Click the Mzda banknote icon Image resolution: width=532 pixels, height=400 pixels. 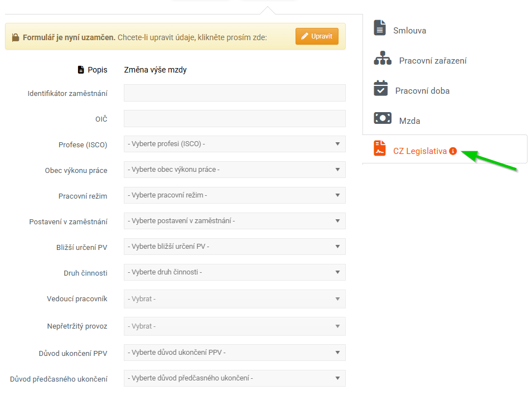[x=383, y=118]
